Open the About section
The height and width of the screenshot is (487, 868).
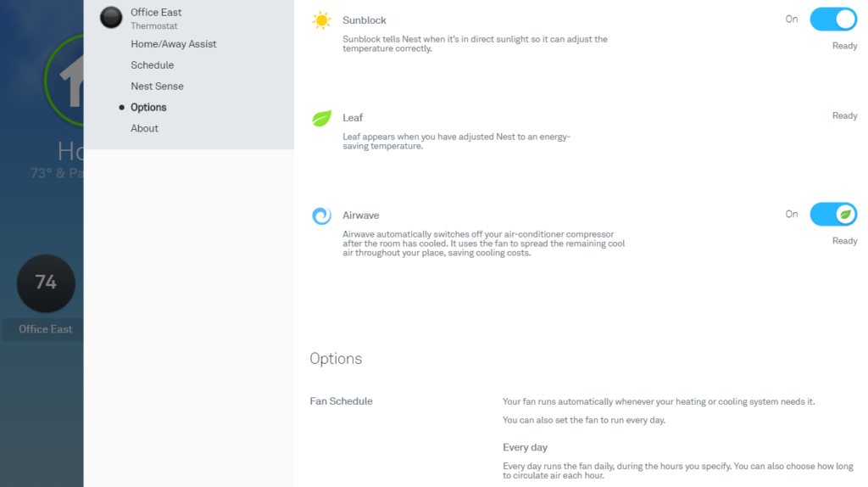144,128
